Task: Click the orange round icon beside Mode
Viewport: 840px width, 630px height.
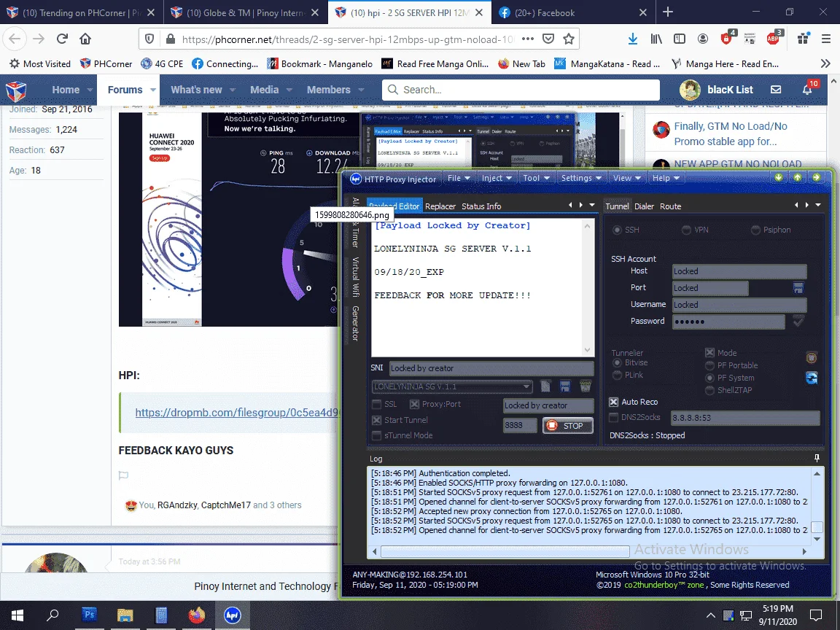Action: pyautogui.click(x=812, y=357)
